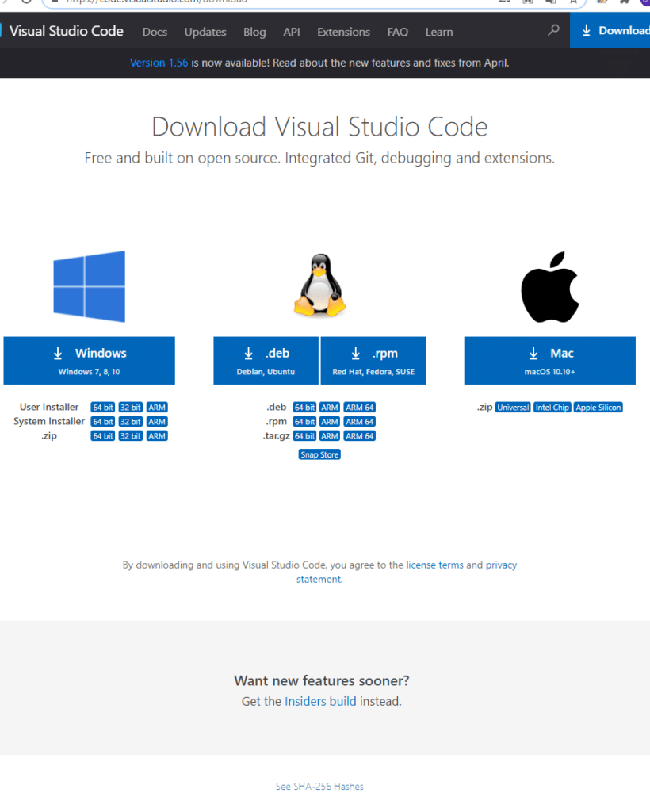Image resolution: width=650 pixels, height=812 pixels.
Task: Open the Snap Store badge
Action: tap(319, 454)
